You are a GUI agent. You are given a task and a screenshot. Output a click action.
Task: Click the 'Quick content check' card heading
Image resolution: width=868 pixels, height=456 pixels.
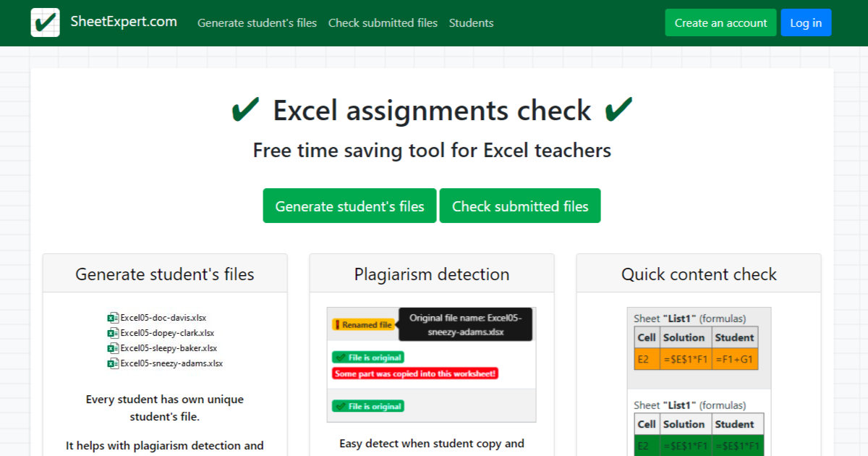click(x=698, y=274)
